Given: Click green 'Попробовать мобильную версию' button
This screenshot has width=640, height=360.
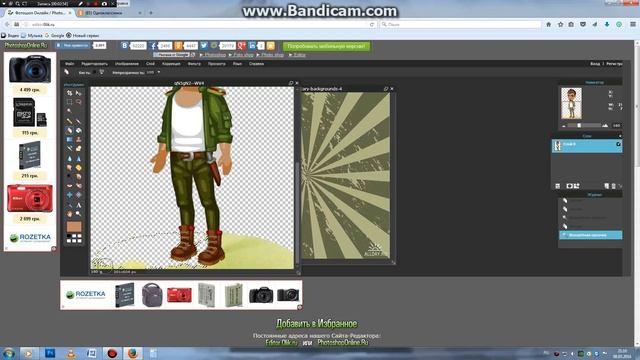Looking at the screenshot, I should coord(327,46).
